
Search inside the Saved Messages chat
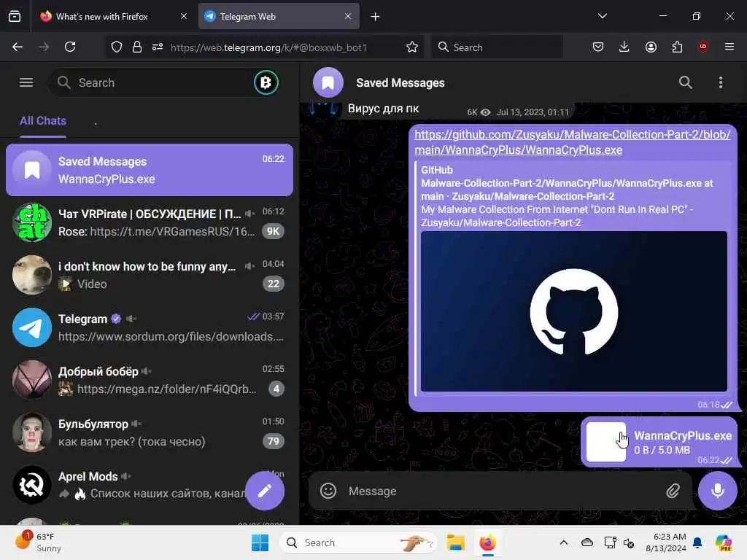point(685,82)
